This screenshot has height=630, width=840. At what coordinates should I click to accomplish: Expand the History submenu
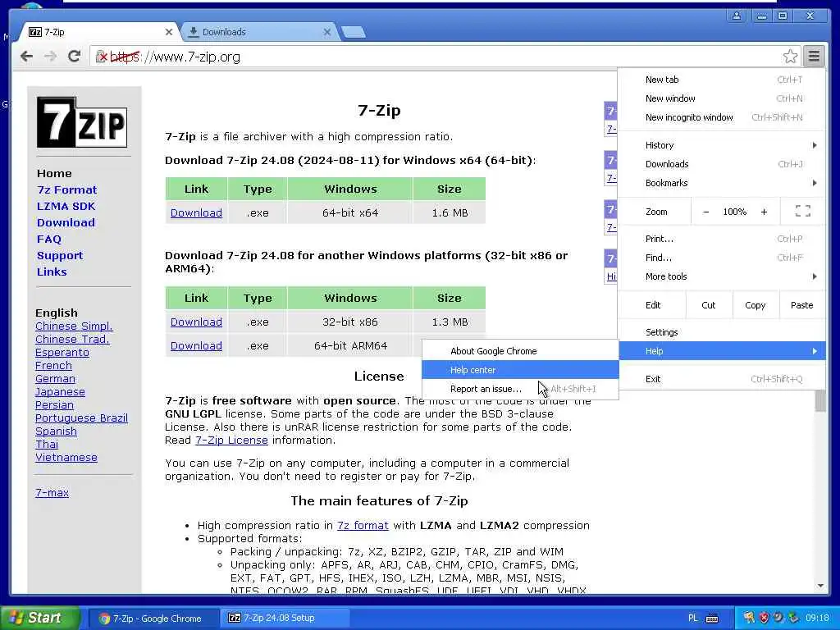point(722,145)
